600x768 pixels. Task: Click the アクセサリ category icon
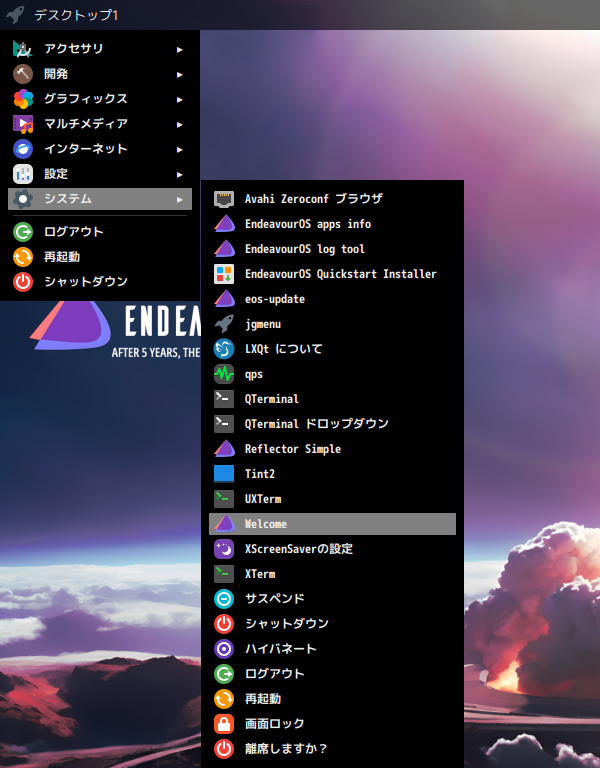[23, 49]
